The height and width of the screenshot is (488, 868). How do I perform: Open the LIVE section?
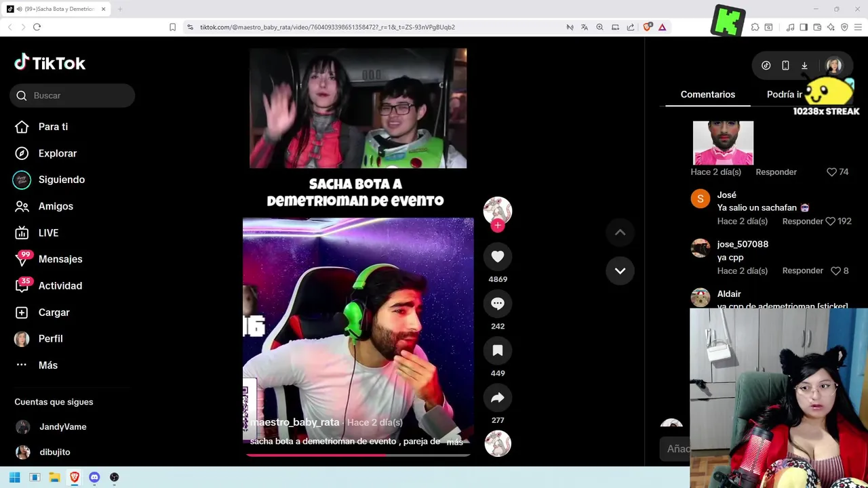coord(37,232)
